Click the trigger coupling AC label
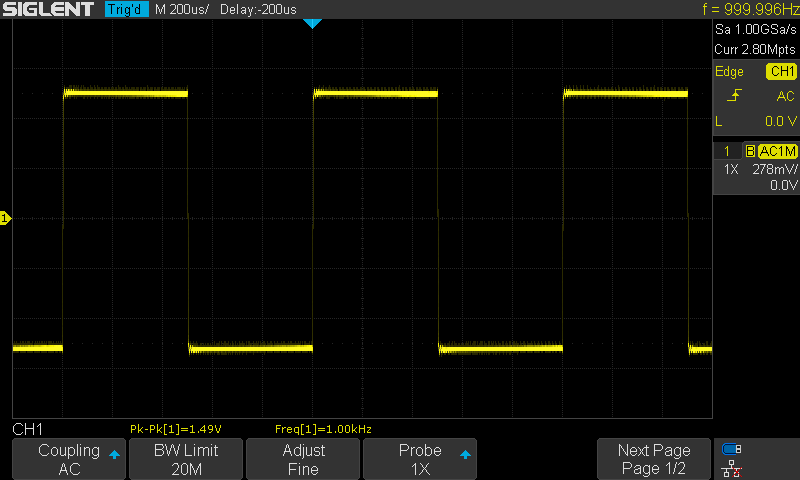 coord(786,96)
